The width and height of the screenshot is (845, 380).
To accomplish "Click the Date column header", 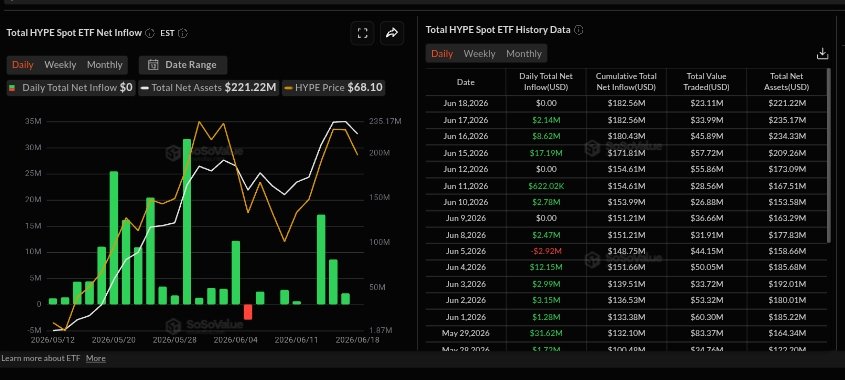I will (466, 82).
